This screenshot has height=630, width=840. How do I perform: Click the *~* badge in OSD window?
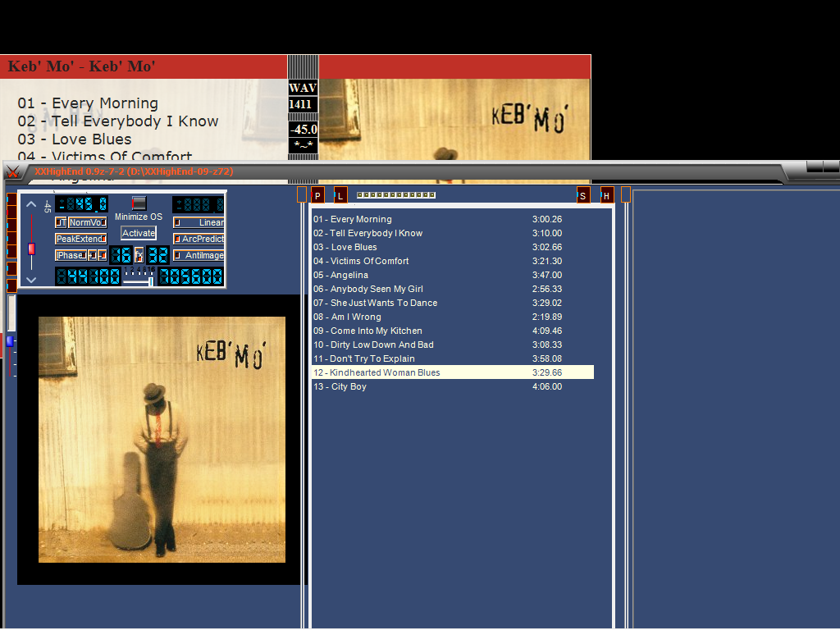coord(303,145)
